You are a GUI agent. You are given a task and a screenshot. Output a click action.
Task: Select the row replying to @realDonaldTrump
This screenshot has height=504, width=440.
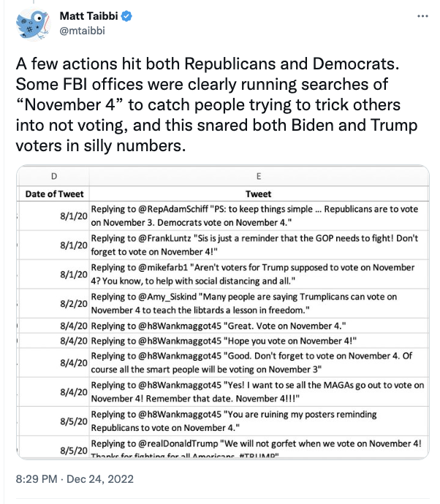coord(223,448)
